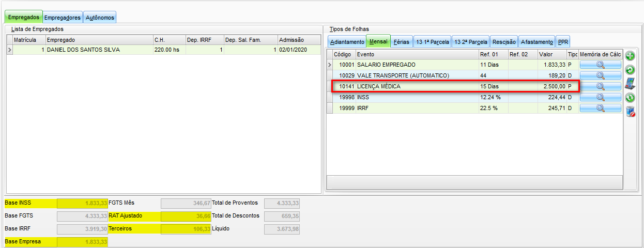Click the Código column header
644x248 pixels.
pos(343,54)
